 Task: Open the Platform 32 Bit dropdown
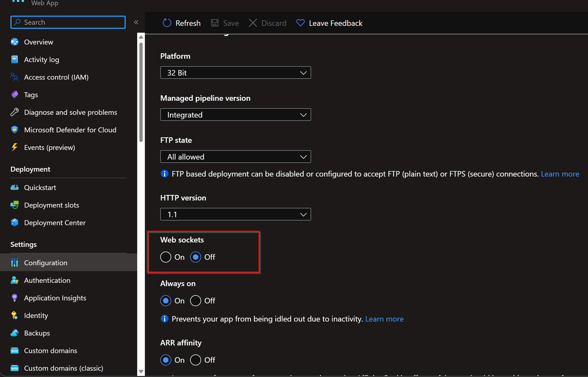[235, 73]
